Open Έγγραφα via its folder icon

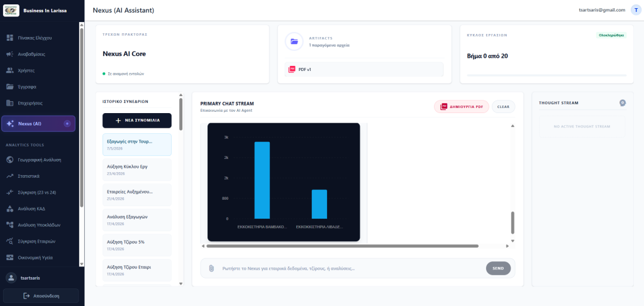tap(10, 87)
